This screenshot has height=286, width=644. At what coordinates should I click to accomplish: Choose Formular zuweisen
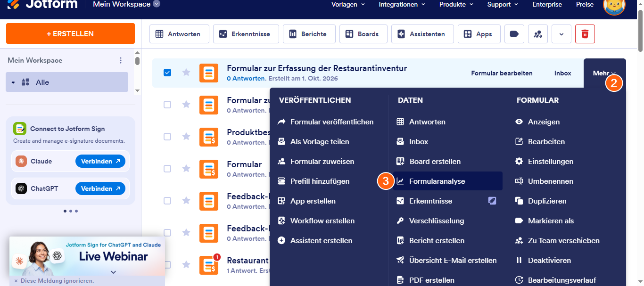pos(316,161)
